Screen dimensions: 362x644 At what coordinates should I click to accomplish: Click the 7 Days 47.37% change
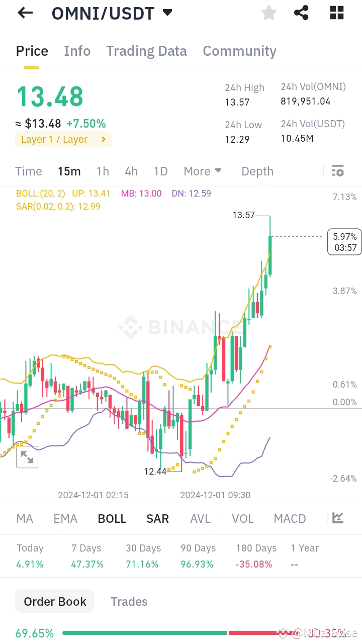(x=87, y=564)
